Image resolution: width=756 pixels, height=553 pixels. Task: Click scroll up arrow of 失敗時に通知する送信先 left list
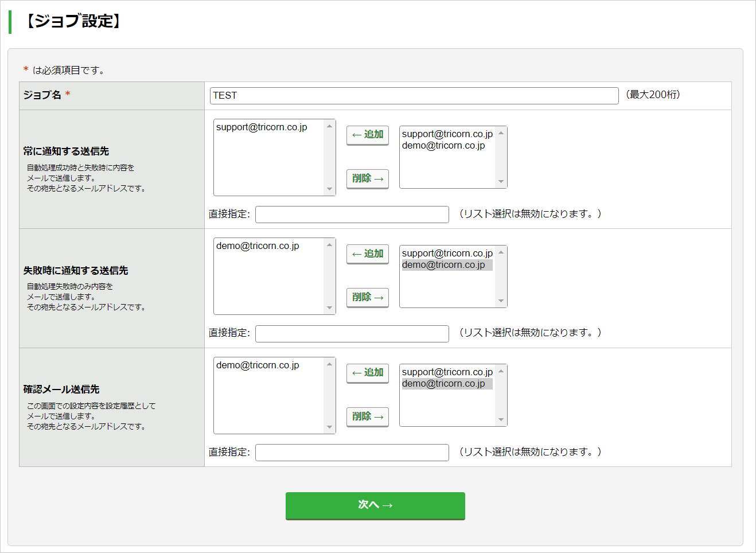point(329,245)
